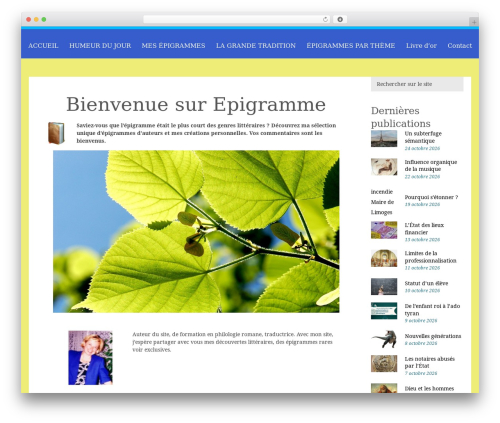The image size is (500, 423).
Task: Open the Statut d'un élève post
Action: pos(426,283)
